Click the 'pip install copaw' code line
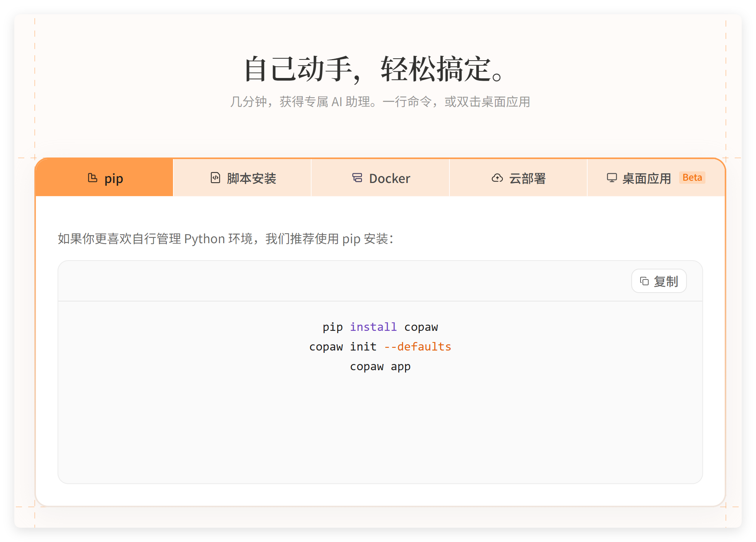This screenshot has width=756, height=542. 380,327
